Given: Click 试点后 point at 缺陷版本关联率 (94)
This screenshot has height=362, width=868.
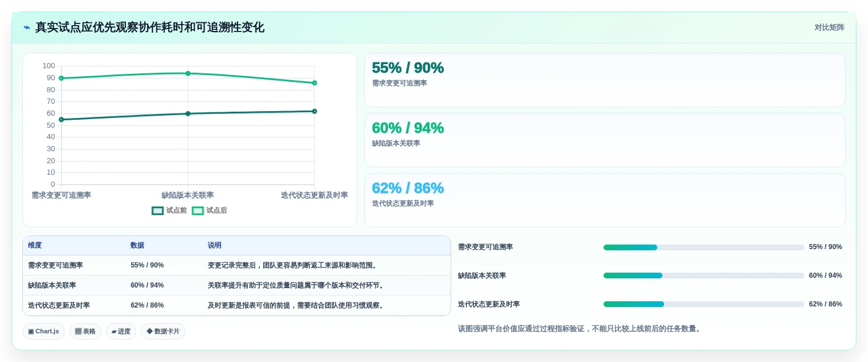Looking at the screenshot, I should coord(188,73).
